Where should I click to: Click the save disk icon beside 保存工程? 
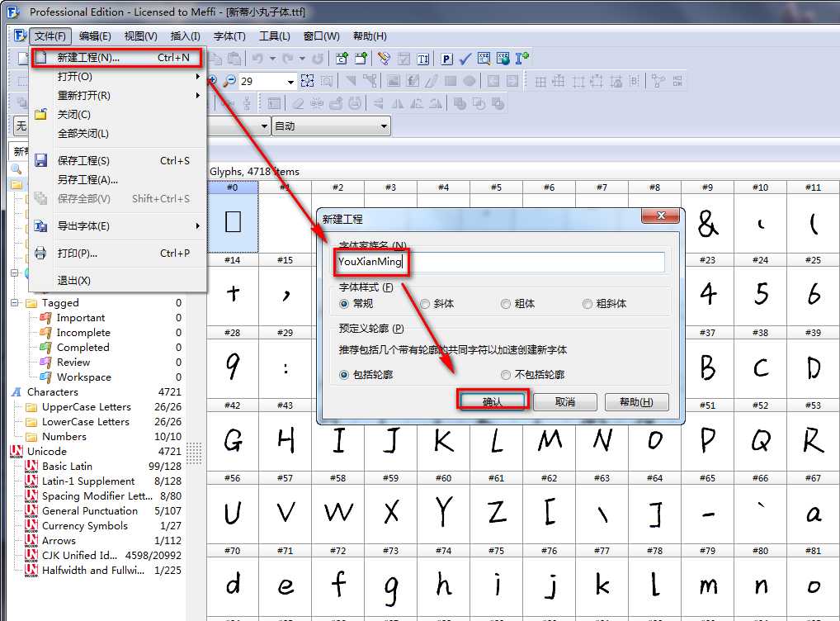40,160
